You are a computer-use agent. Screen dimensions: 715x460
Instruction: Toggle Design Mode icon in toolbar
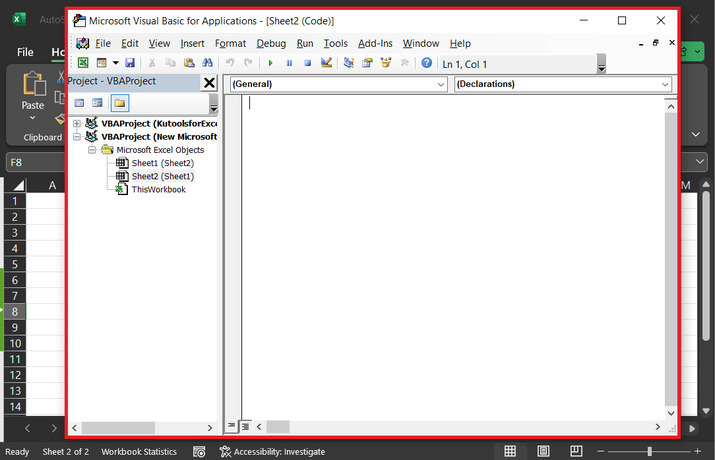327,63
